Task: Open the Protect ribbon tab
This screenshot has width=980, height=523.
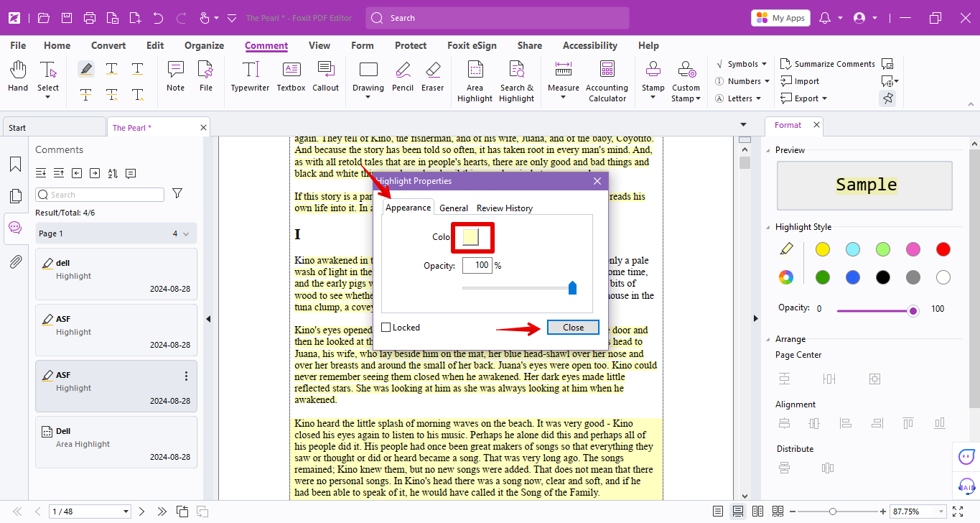Action: [410, 45]
